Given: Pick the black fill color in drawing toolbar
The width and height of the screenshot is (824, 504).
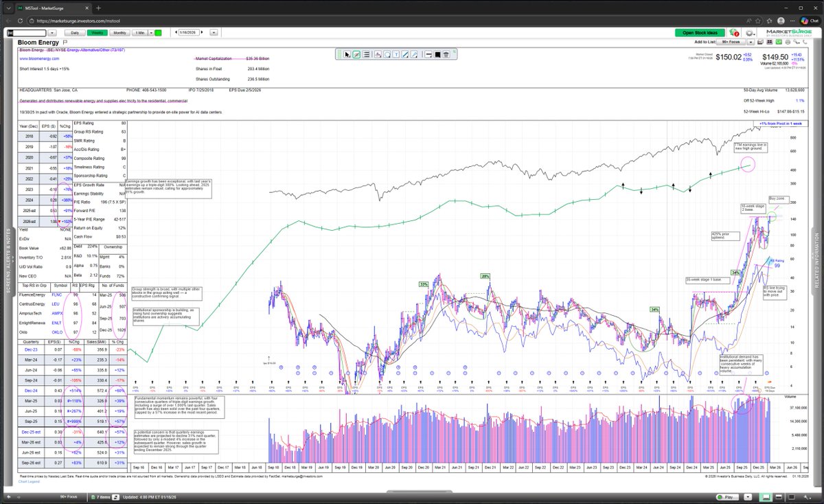Looking at the screenshot, I should (437, 54).
